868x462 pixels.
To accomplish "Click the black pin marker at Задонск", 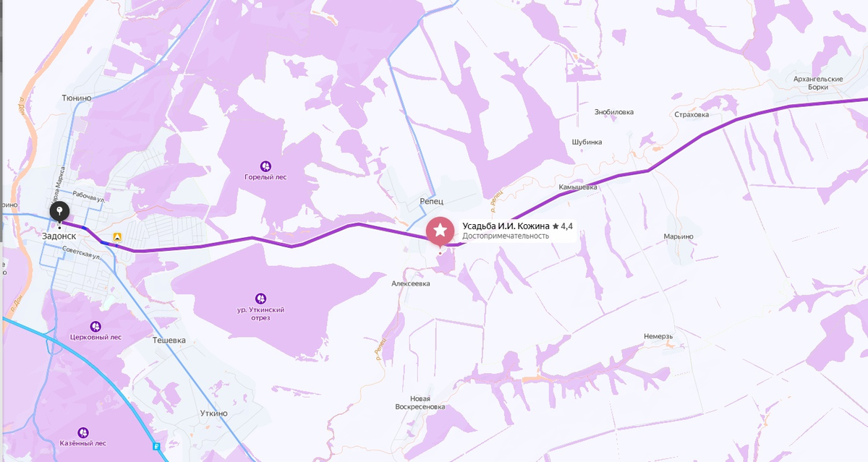I will (x=59, y=212).
